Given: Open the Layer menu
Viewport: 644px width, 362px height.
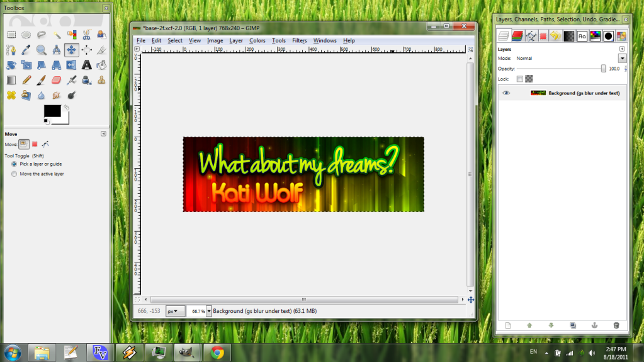Looking at the screenshot, I should [235, 40].
